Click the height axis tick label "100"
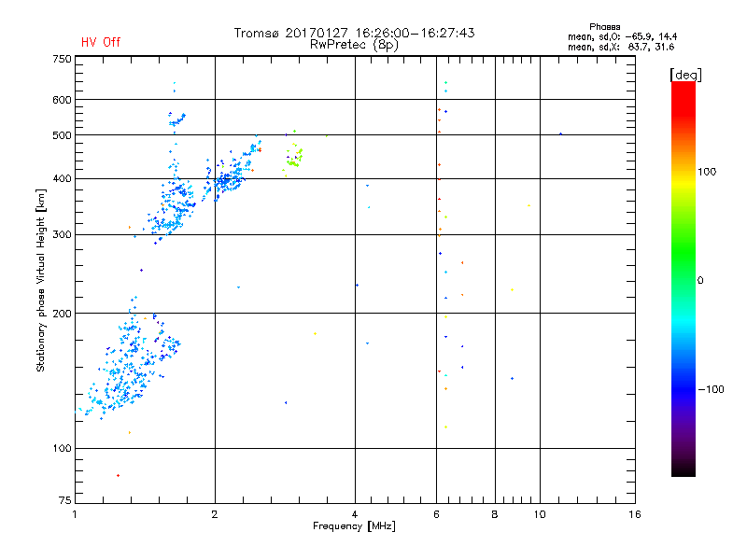This screenshot has height=560, width=747. pos(62,449)
